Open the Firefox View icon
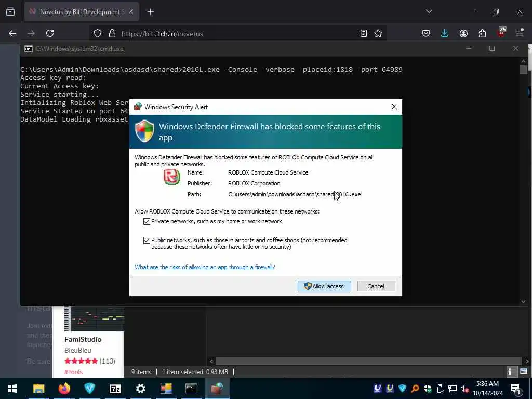Image resolution: width=532 pixels, height=399 pixels. point(10,12)
